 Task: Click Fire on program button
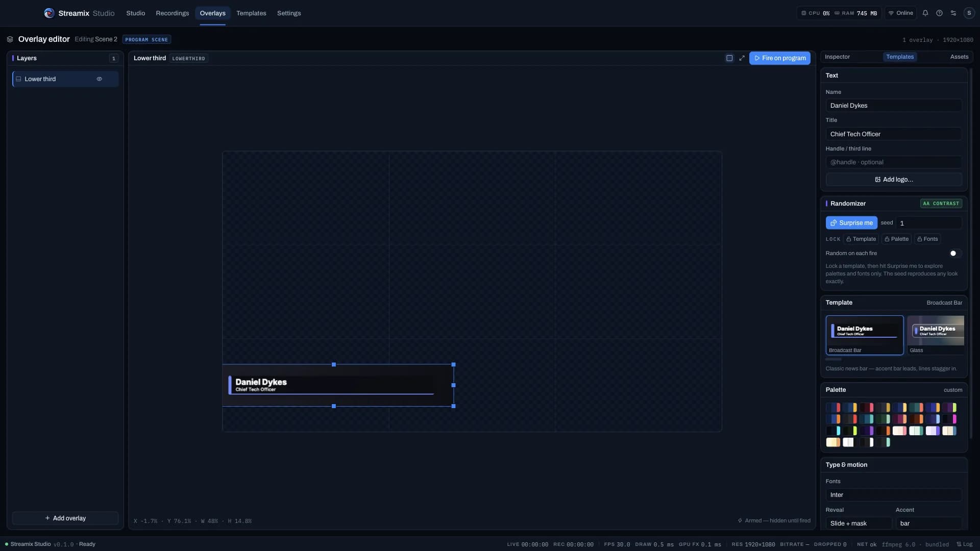coord(780,58)
